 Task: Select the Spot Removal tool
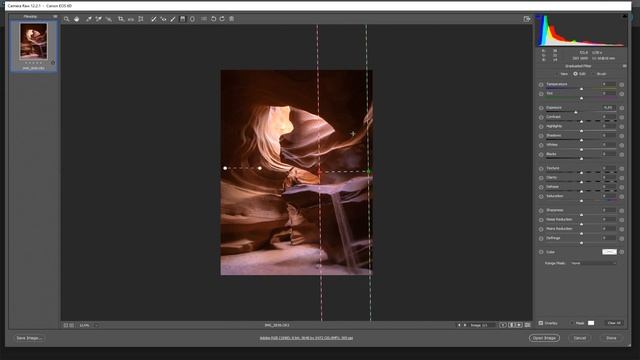tap(153, 19)
